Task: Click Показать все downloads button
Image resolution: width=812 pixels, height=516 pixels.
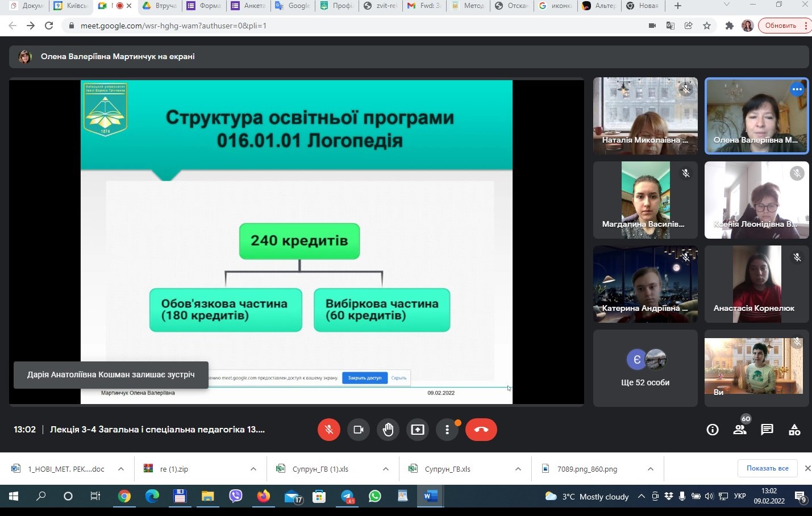Action: coord(767,468)
